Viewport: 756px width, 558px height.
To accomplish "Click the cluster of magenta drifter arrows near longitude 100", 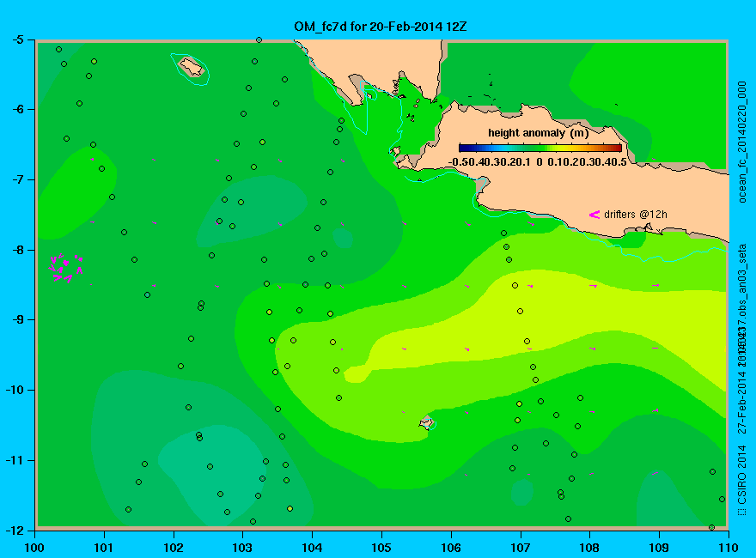I will click(66, 268).
